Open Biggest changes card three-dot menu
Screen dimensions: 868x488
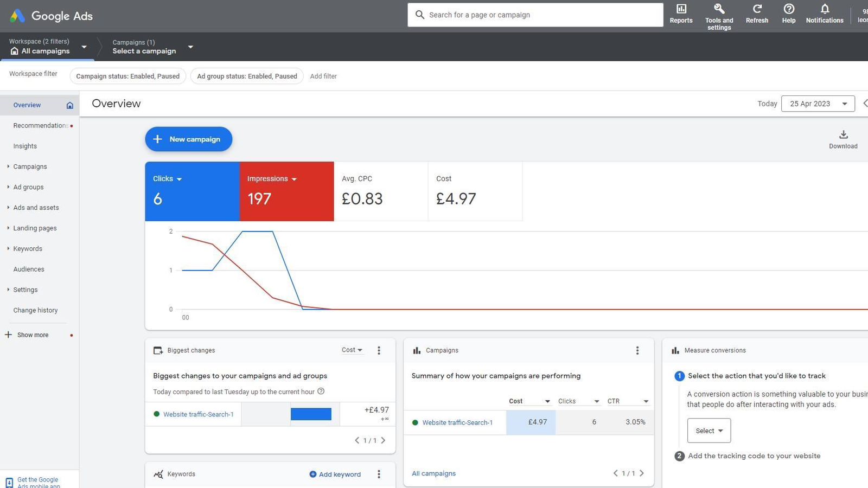click(379, 350)
